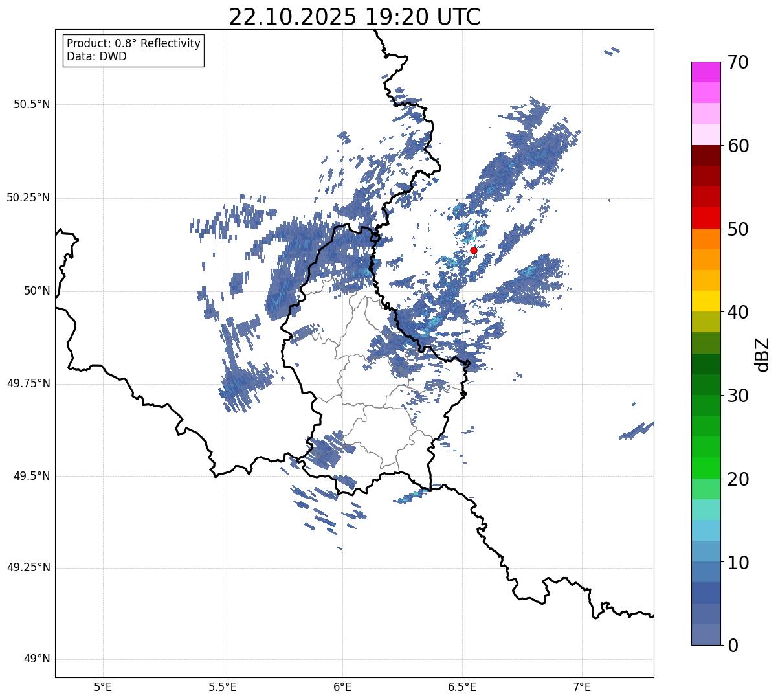Click the 'Data: DWD' text
This screenshot has width=778, height=700.
tap(97, 56)
